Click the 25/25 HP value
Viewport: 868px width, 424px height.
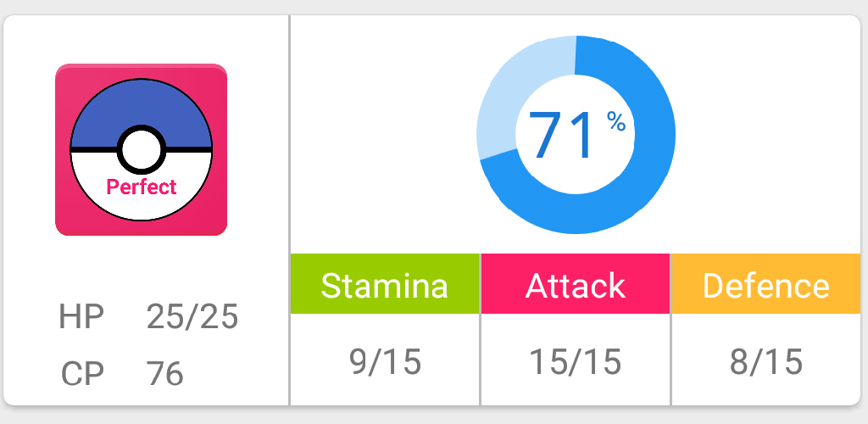[x=192, y=317]
